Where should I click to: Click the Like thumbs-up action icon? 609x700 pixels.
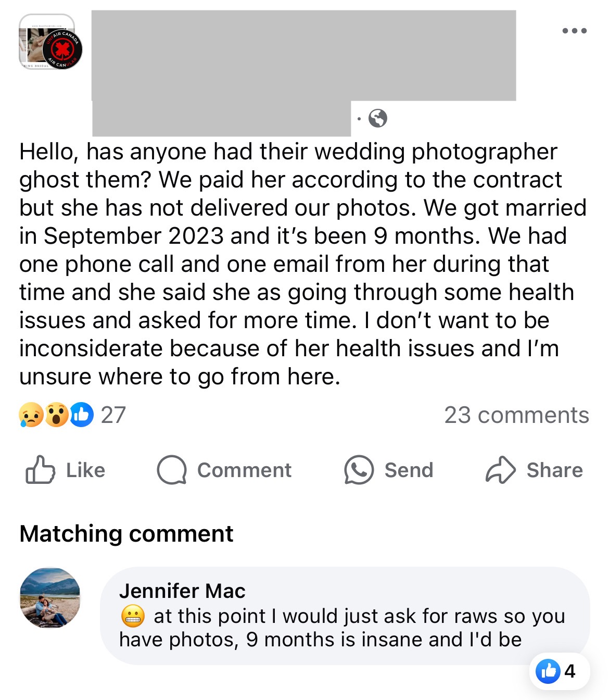40,469
